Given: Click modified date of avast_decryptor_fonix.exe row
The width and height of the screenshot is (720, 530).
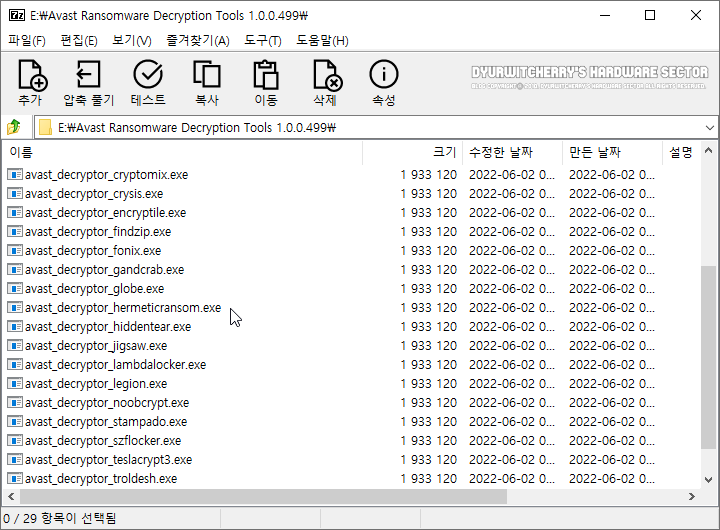Looking at the screenshot, I should pyautogui.click(x=512, y=250).
